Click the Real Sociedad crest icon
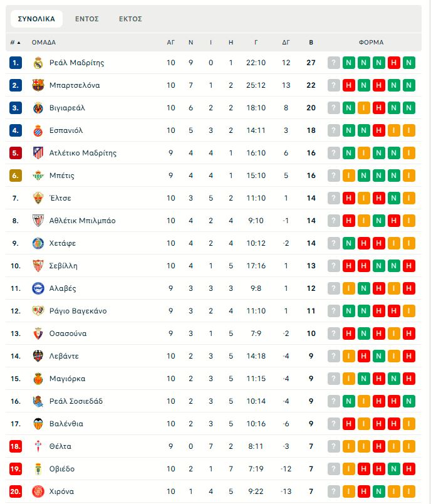This screenshot has width=431, height=504. pos(38,401)
